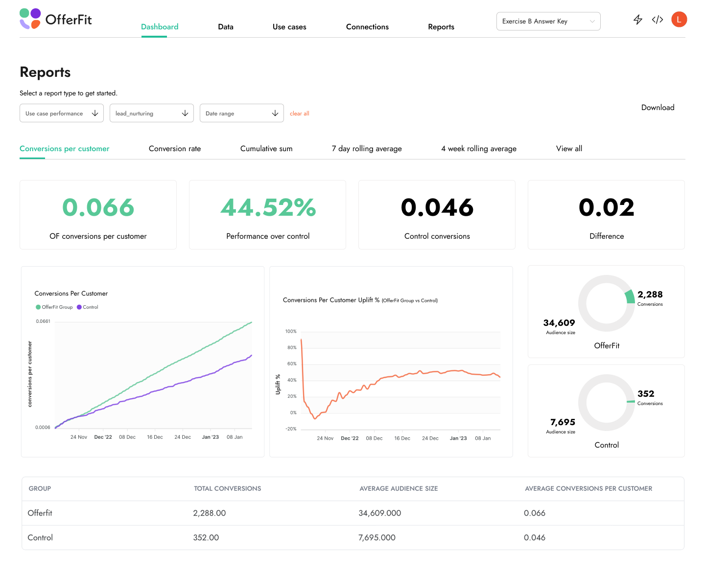Select Conversions per customer tab
Image resolution: width=705 pixels, height=588 pixels.
tap(65, 149)
